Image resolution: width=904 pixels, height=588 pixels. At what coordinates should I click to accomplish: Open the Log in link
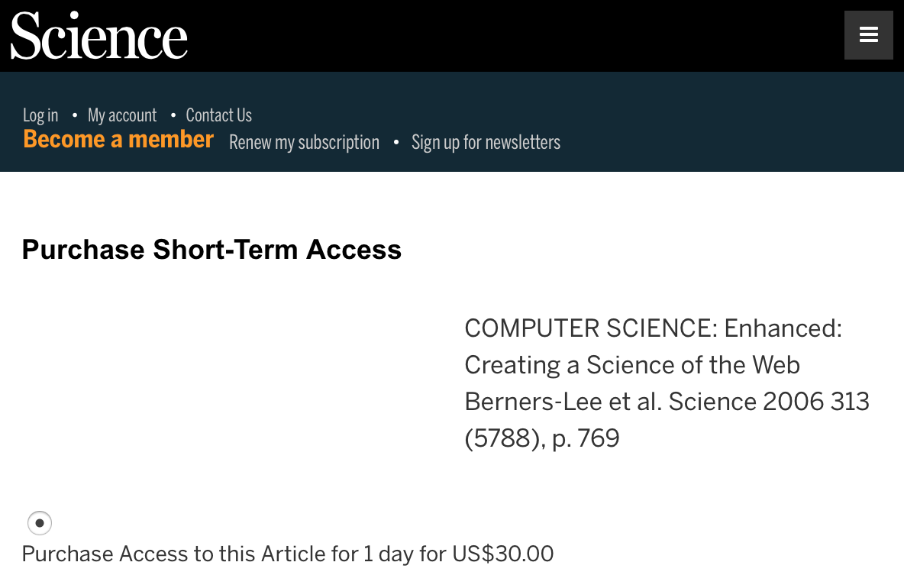point(40,115)
